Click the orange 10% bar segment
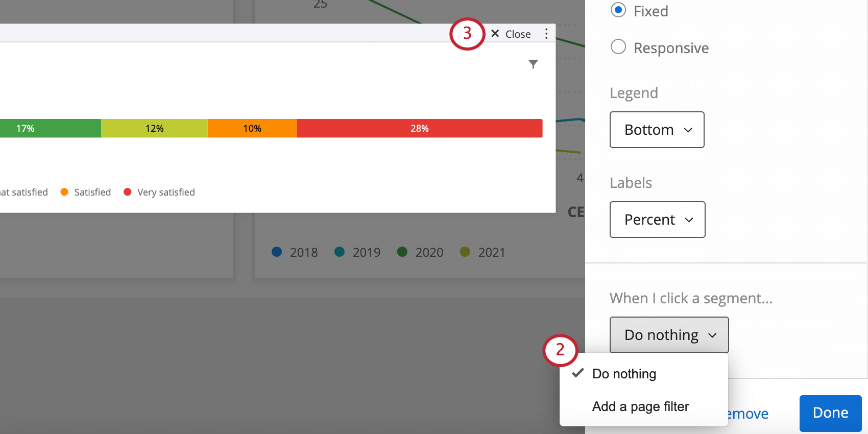868x434 pixels. click(x=252, y=128)
